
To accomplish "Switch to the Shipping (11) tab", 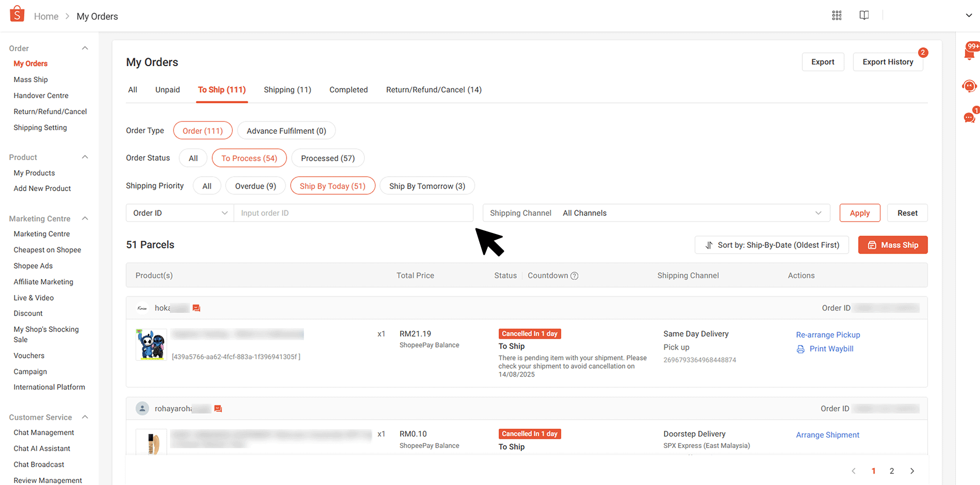I will click(x=288, y=90).
